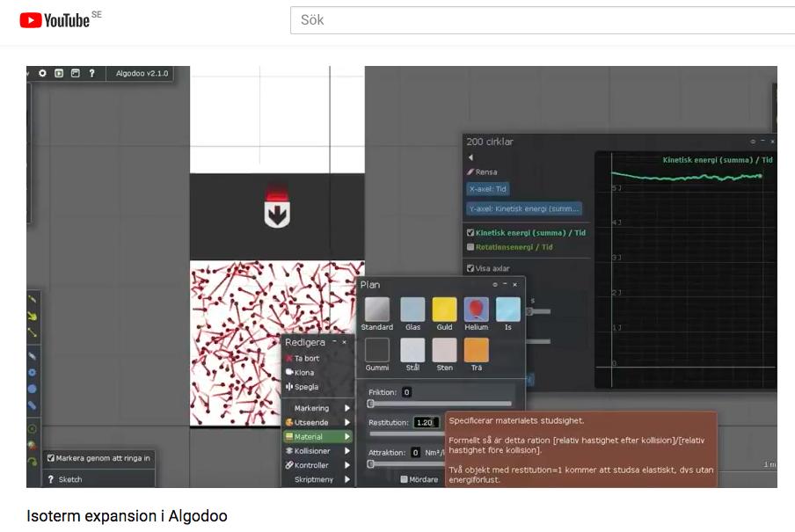The height and width of the screenshot is (532, 795).
Task: Expand the Utseende submenu
Action: point(317,422)
